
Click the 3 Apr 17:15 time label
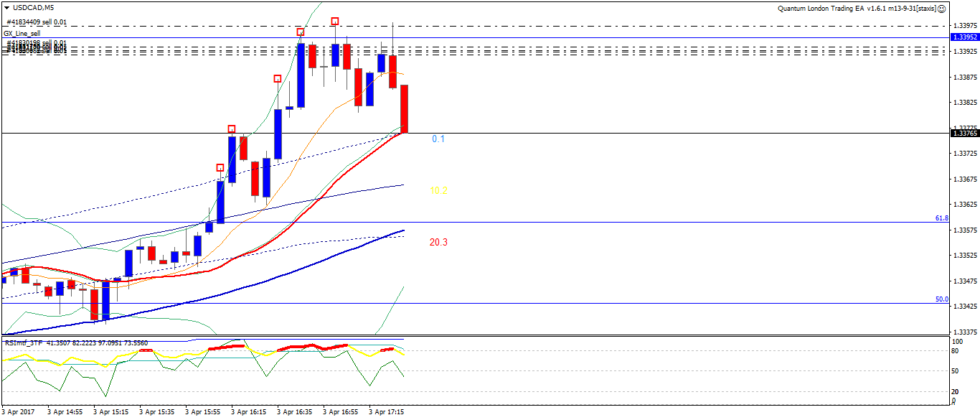[x=386, y=413]
